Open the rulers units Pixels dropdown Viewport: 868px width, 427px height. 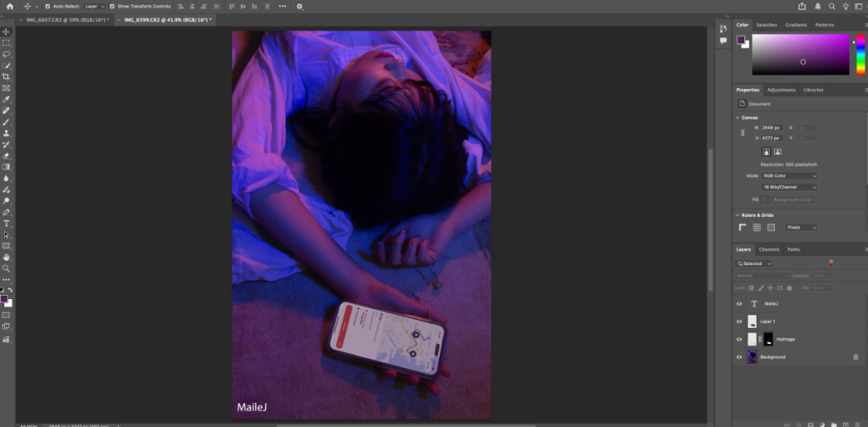(x=801, y=227)
